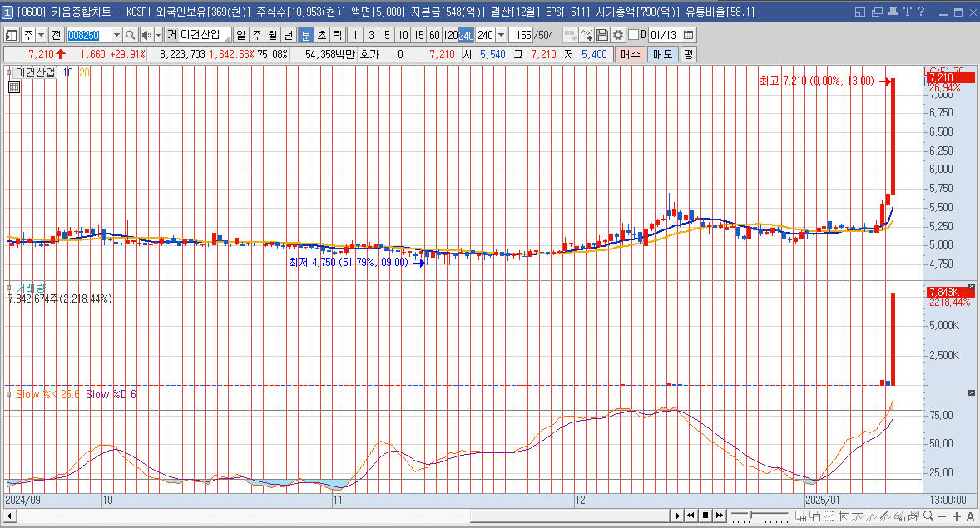The width and height of the screenshot is (980, 528).
Task: Toggle the 분 minute chart button
Action: pos(305,35)
